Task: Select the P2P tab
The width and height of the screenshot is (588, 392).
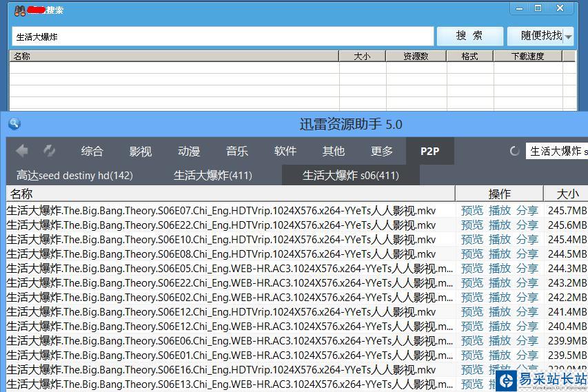Action: tap(429, 151)
